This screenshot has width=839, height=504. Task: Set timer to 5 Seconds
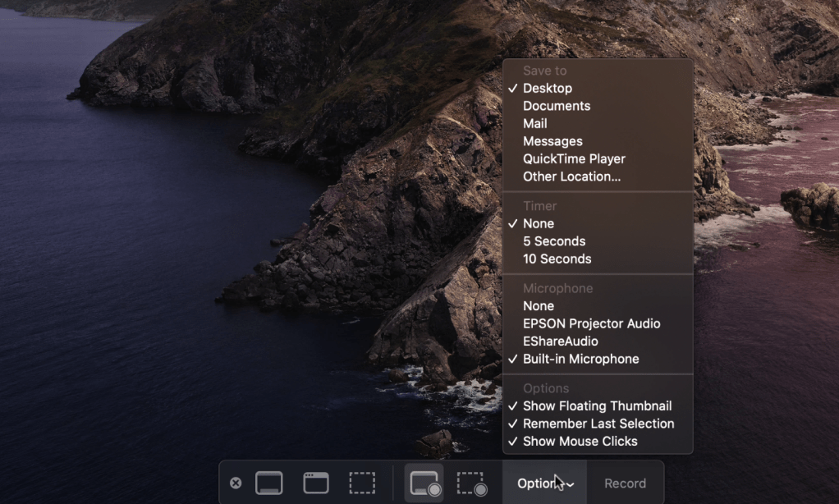tap(554, 241)
